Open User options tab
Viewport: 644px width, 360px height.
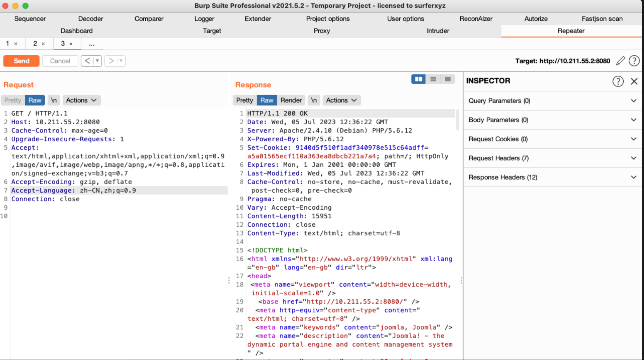click(x=405, y=19)
